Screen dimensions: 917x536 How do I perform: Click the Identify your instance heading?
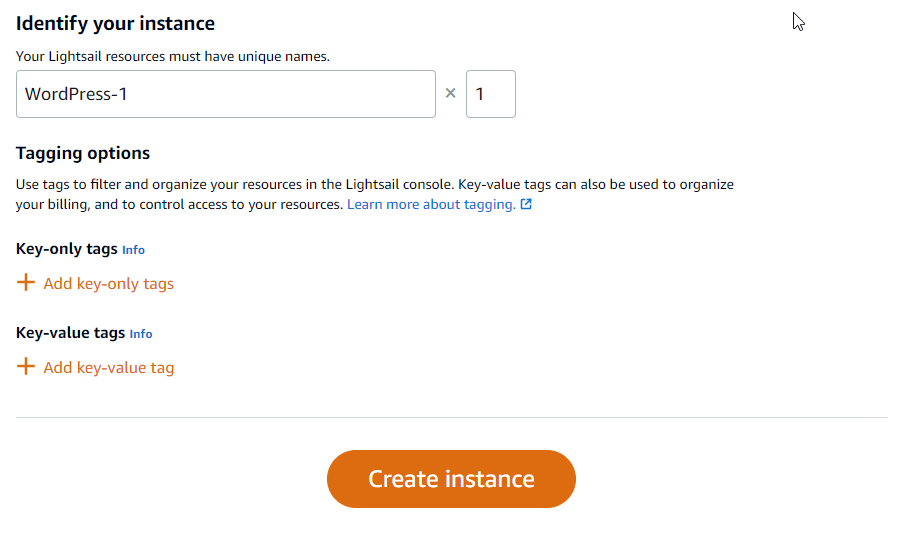115,23
